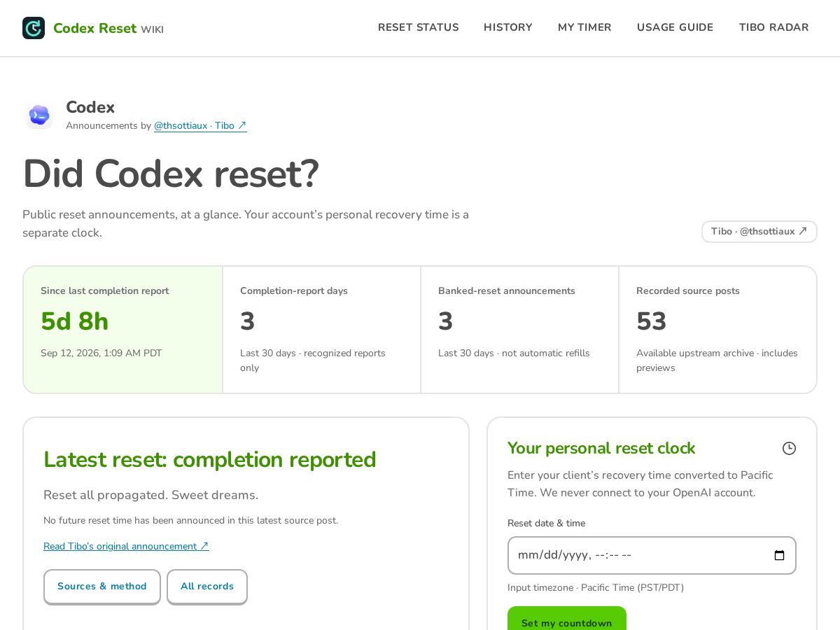This screenshot has height=630, width=840.
Task: Click the Your personal reset clock heading
Action: [x=601, y=448]
